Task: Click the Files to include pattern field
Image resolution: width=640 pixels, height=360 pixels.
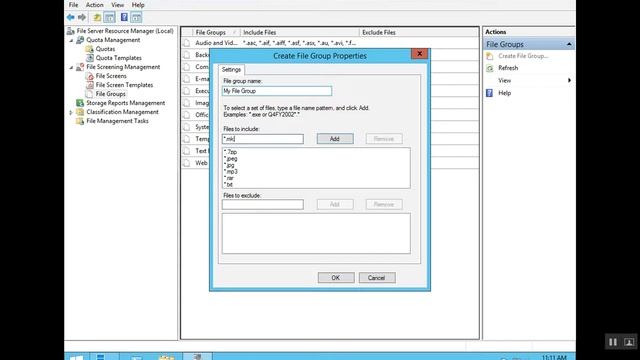Action: (x=262, y=139)
